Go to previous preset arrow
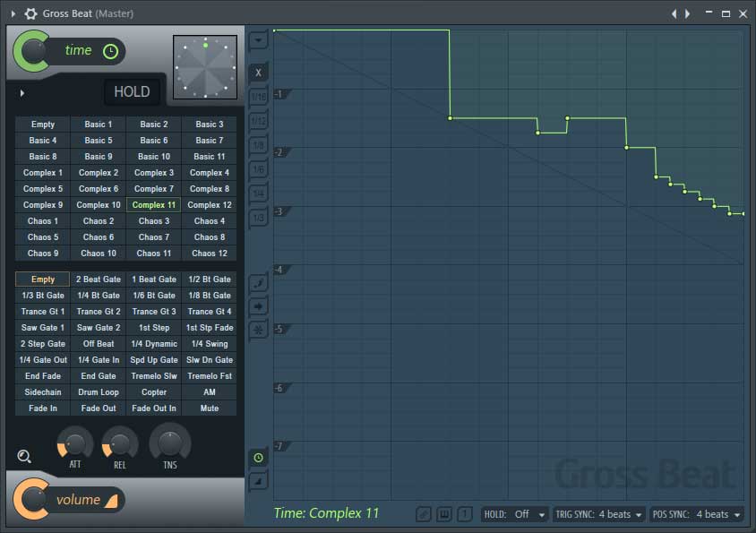This screenshot has width=756, height=533. click(x=674, y=14)
